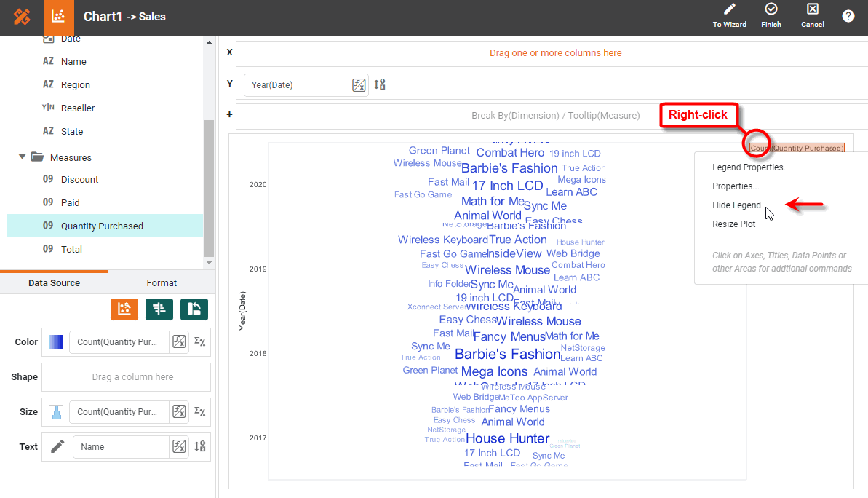
Task: Click the rotate/flip icon beside the teal panel icon
Action: [194, 309]
